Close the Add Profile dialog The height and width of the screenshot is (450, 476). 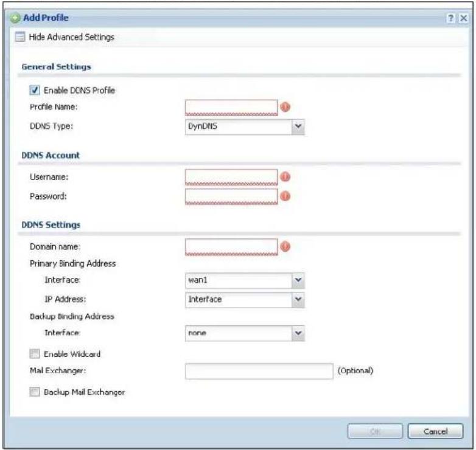click(464, 18)
